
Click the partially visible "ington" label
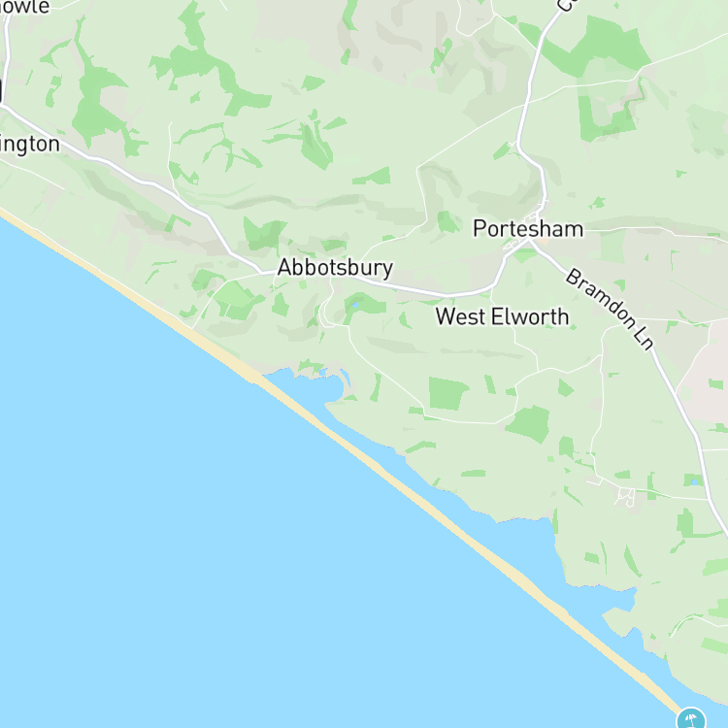coord(29,145)
